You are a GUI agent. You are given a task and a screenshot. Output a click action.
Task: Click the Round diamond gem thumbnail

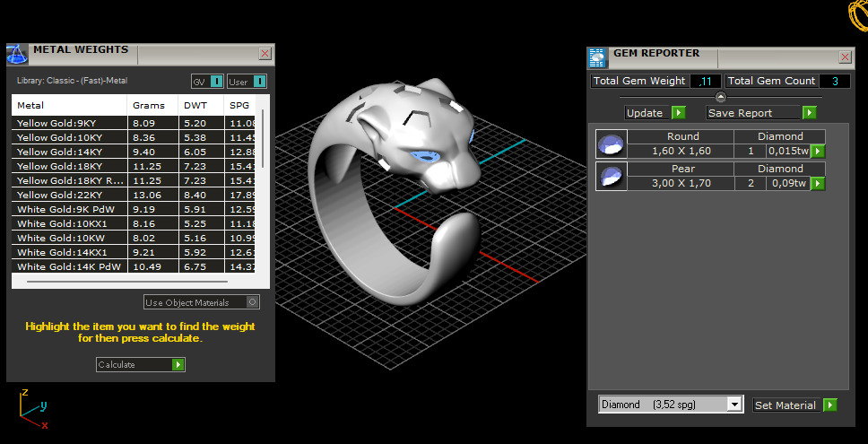click(612, 144)
